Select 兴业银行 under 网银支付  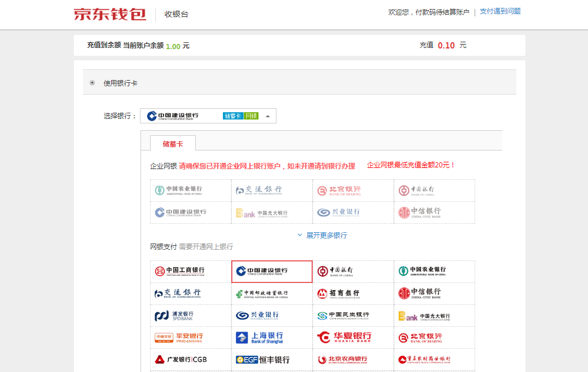pos(272,316)
